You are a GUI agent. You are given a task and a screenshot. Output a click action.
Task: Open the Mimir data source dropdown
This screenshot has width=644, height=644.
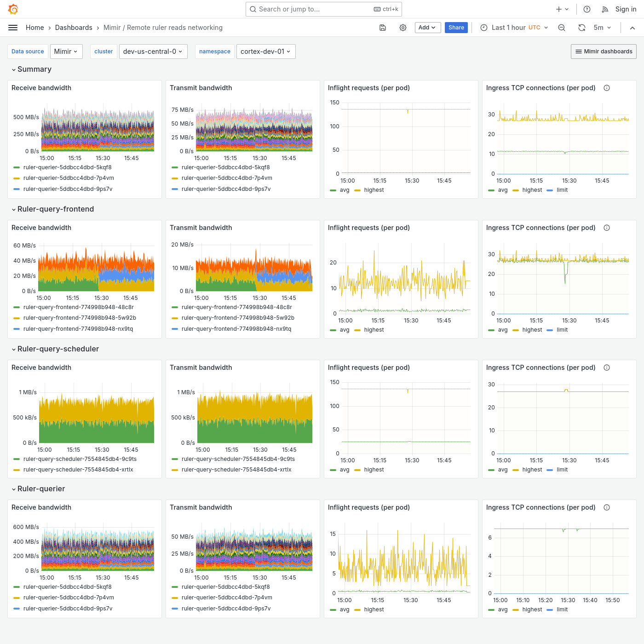click(x=66, y=51)
